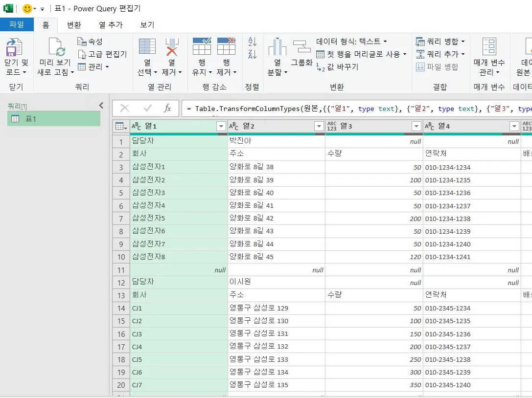Open the 열3 column filter dropdown

416,127
